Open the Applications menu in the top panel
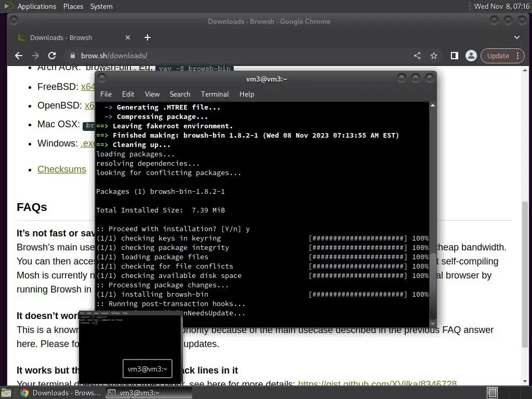 37,6
